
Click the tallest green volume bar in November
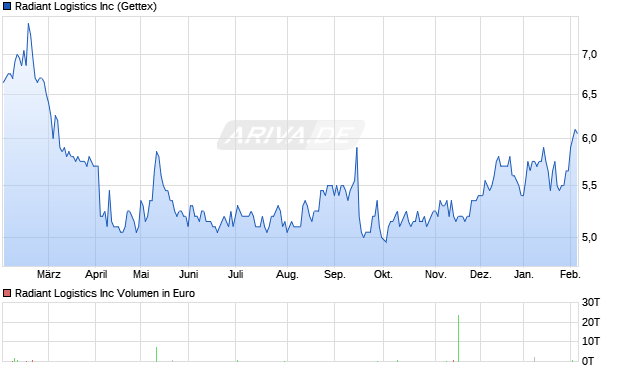coord(458,338)
